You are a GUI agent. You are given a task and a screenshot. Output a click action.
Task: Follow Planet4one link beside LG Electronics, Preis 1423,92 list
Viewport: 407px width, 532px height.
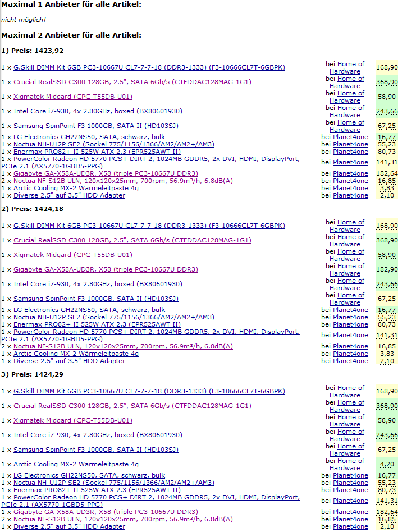pos(350,137)
